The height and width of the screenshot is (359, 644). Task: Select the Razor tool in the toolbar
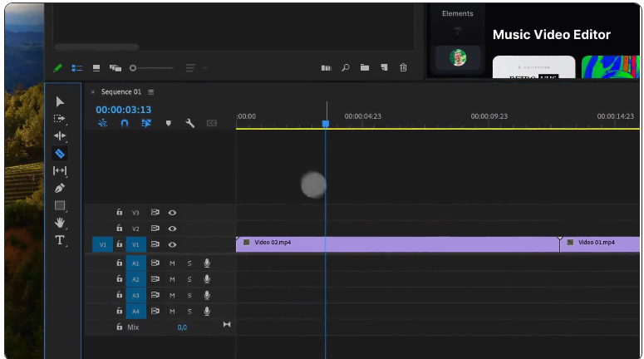tap(60, 154)
